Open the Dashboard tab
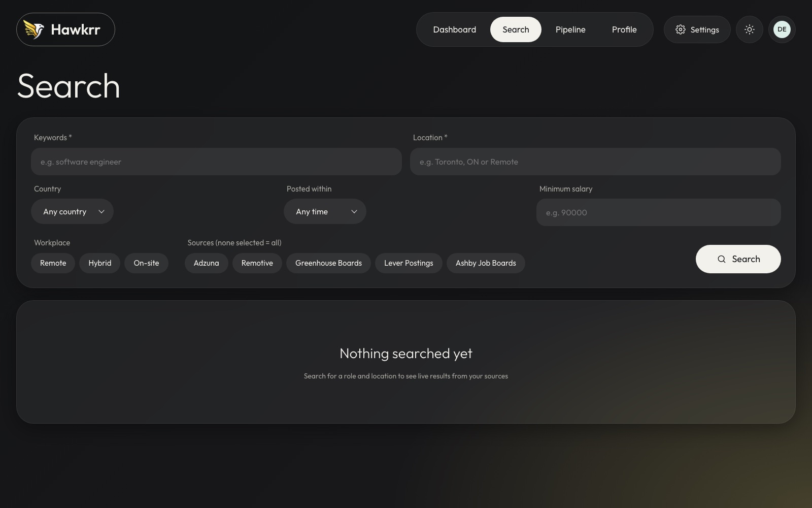The width and height of the screenshot is (812, 508). pyautogui.click(x=455, y=29)
